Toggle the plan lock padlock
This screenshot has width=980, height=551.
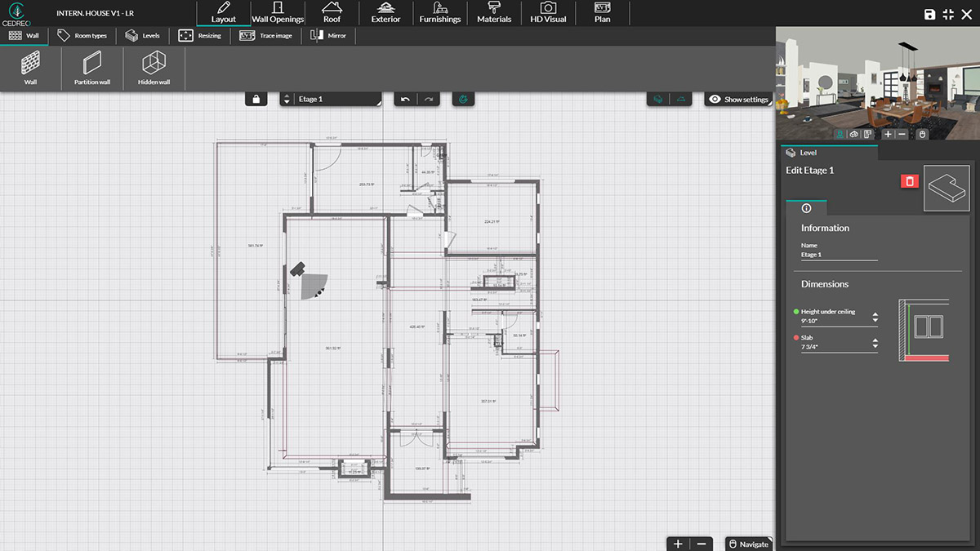pyautogui.click(x=256, y=98)
